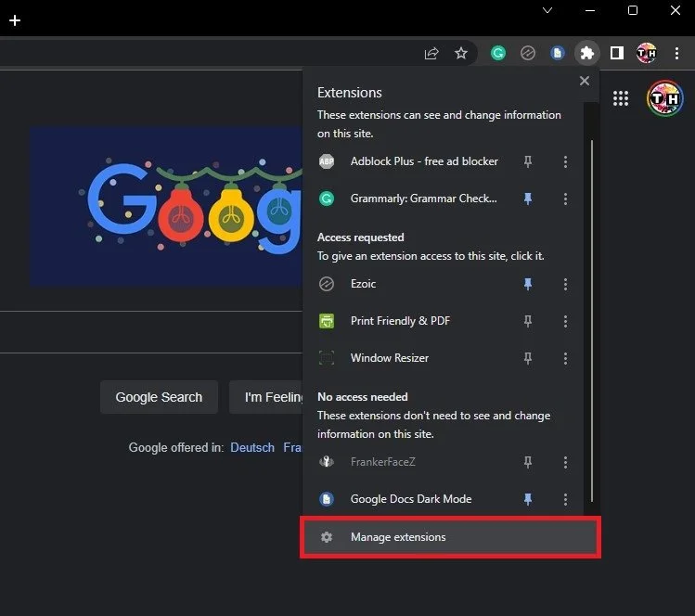Click the Extensions popup scrollbar

click(592, 320)
